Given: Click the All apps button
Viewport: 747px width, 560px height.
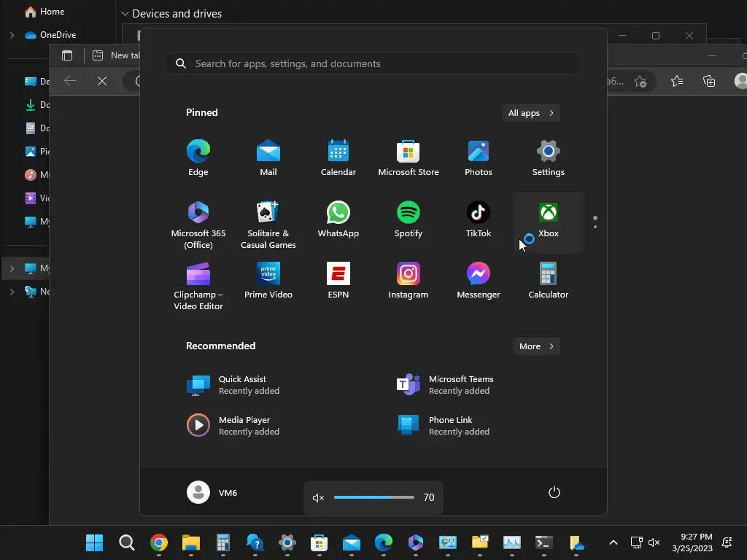Looking at the screenshot, I should point(531,113).
